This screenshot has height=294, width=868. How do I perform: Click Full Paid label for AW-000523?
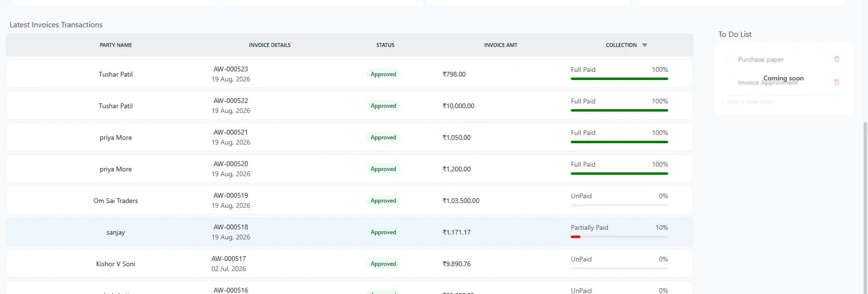(583, 69)
